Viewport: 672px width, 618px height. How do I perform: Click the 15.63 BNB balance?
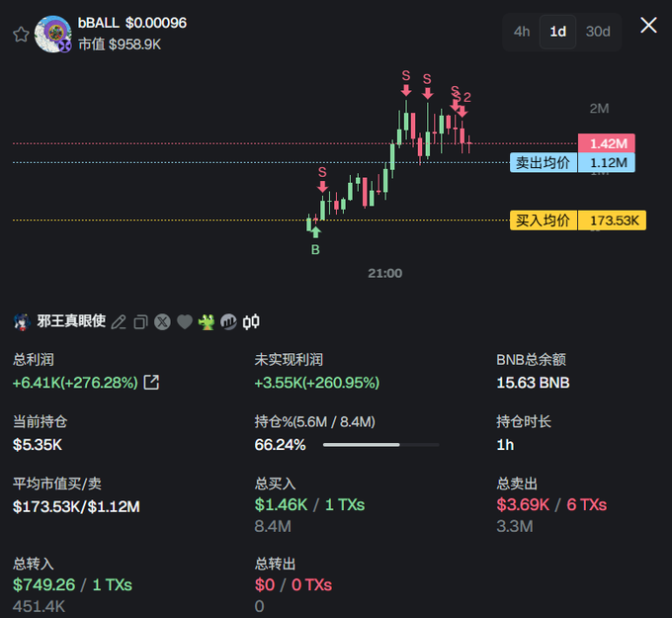(533, 382)
